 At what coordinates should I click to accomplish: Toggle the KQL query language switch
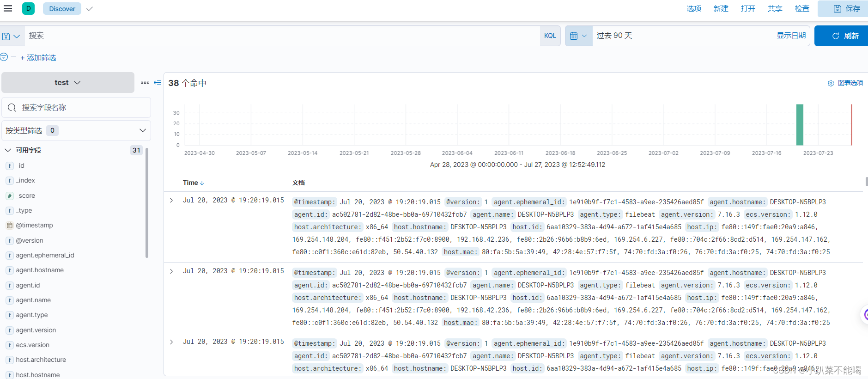(x=550, y=36)
